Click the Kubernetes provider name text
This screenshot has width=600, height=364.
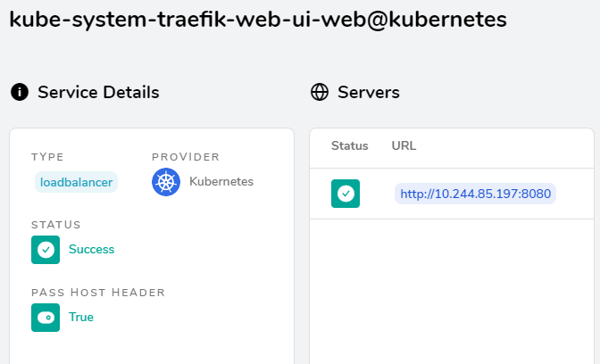[221, 181]
